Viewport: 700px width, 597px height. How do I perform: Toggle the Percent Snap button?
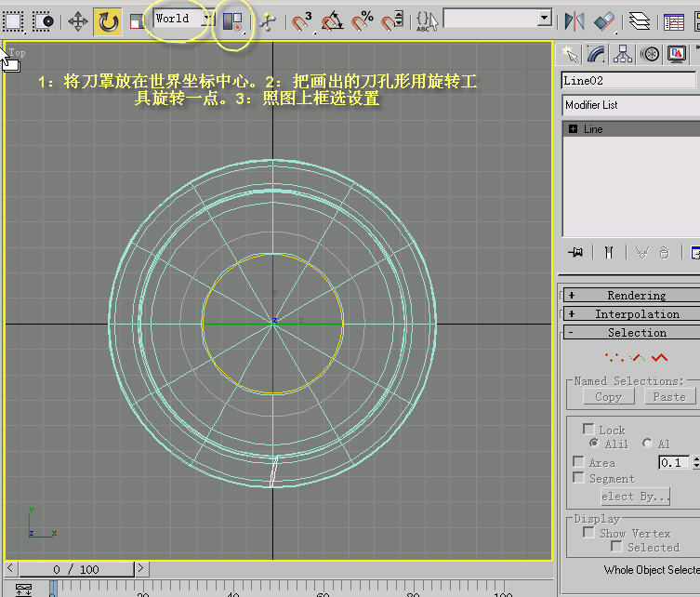point(362,21)
